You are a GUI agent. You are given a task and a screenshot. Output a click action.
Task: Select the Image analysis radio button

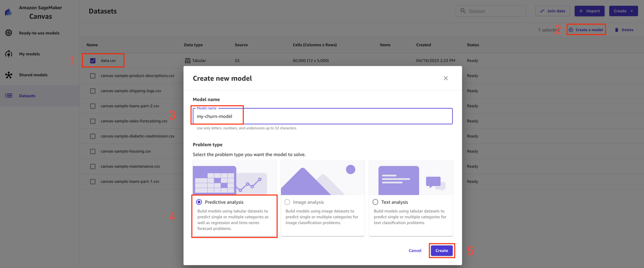[x=287, y=202]
